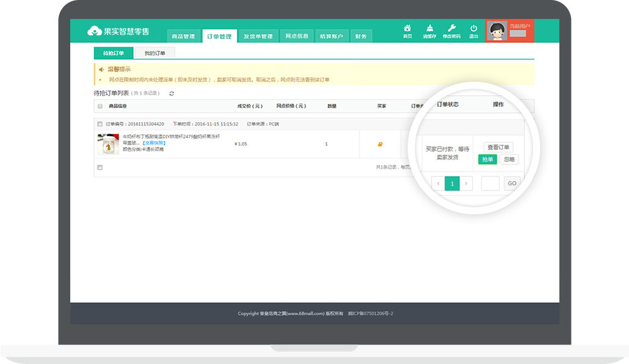629x364 pixels.
Task: Click the clear cache (清缓存) broom icon
Action: (429, 29)
